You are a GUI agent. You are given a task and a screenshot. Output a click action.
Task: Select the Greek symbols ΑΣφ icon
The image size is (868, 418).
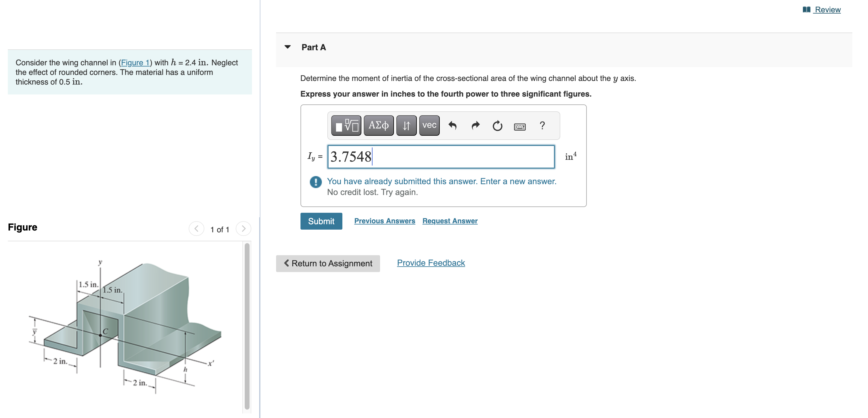click(379, 125)
